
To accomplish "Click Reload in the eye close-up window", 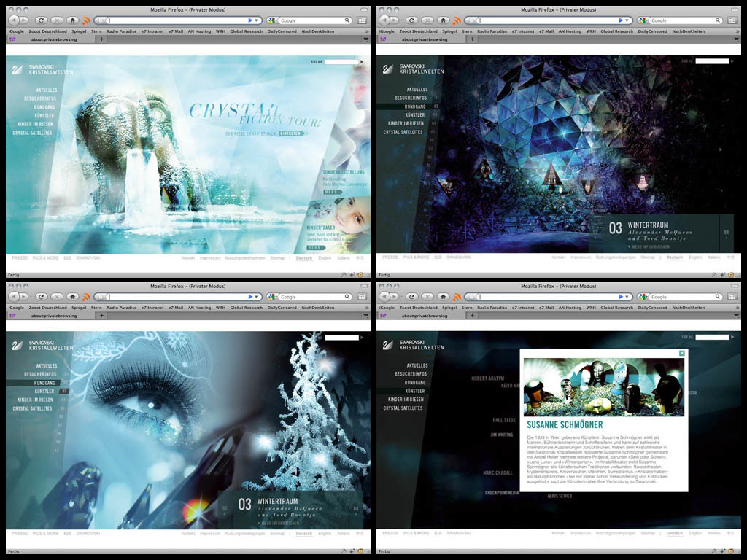I will (x=41, y=296).
